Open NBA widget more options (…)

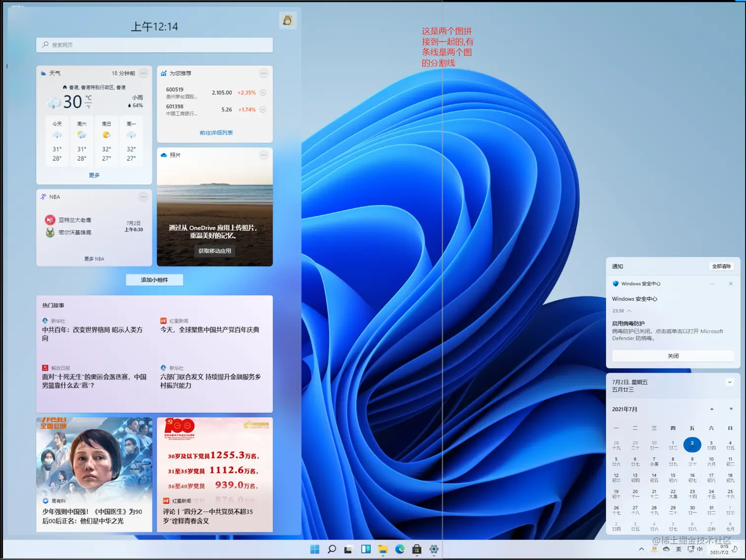click(x=143, y=197)
